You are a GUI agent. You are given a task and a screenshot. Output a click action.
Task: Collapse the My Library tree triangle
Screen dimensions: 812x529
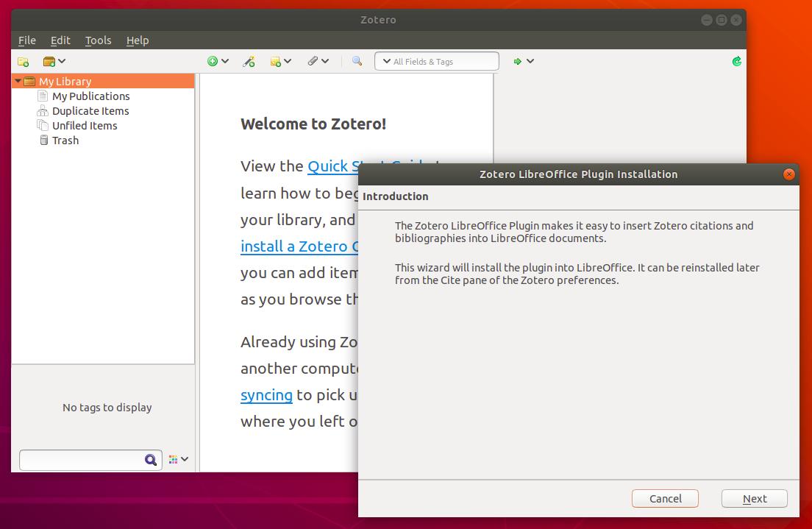[18, 82]
